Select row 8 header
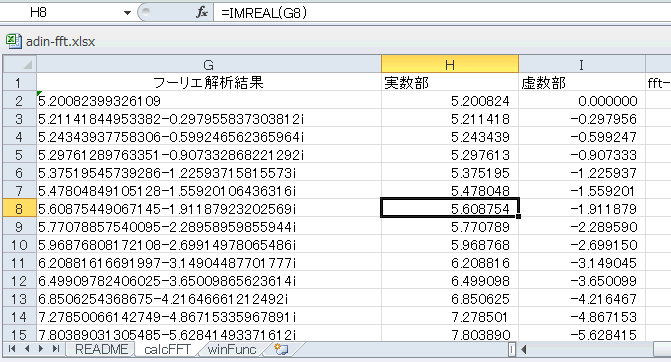Viewport: 671px width, 362px height. pos(19,208)
